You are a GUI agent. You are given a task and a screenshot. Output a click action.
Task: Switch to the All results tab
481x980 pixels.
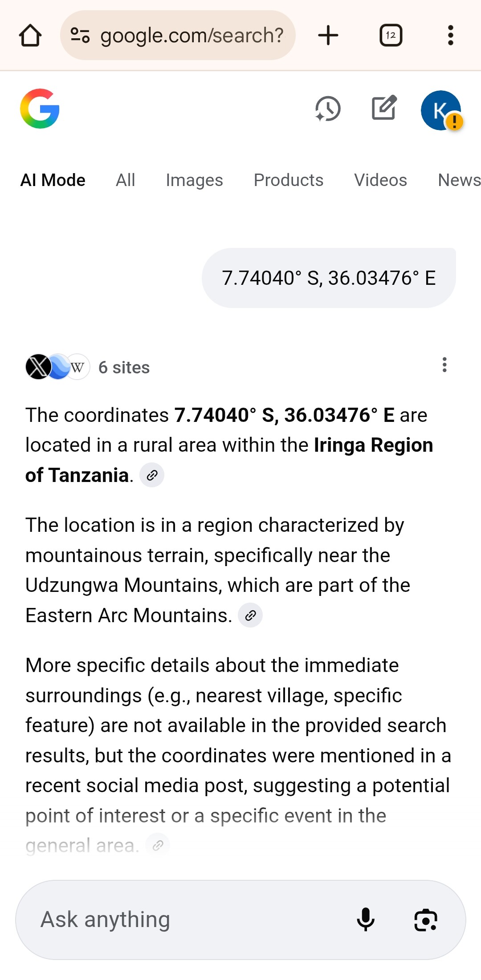(x=125, y=180)
